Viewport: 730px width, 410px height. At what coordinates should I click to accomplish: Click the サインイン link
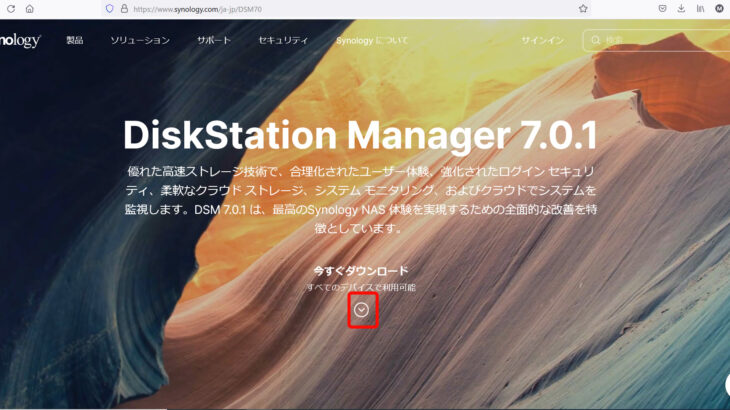tap(542, 41)
